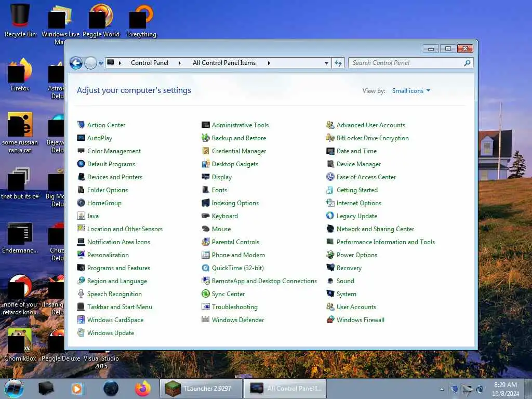532x399 pixels.
Task: Expand the address bar history dropdown arrow
Action: click(326, 63)
